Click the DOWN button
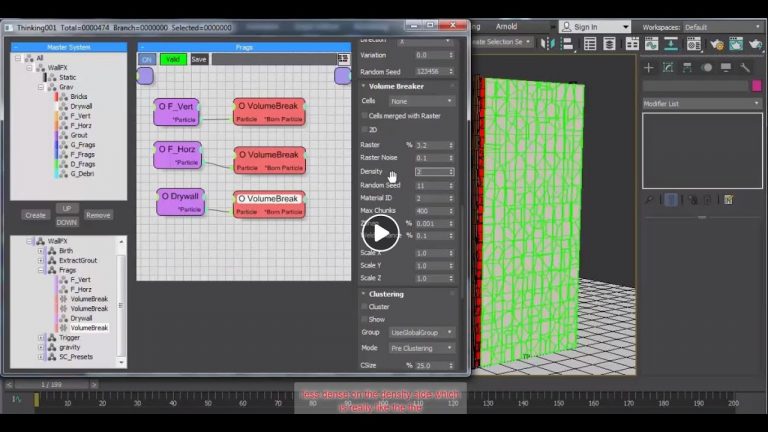The width and height of the screenshot is (768, 432). pos(67,222)
